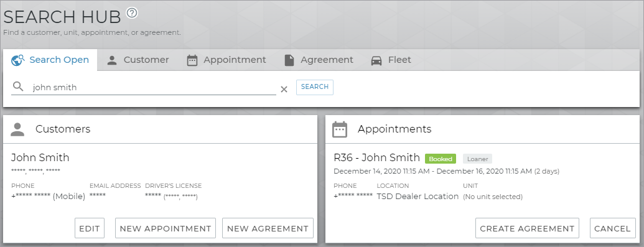
Task: Click the globe search icon on Search Open
Action: pyautogui.click(x=18, y=60)
